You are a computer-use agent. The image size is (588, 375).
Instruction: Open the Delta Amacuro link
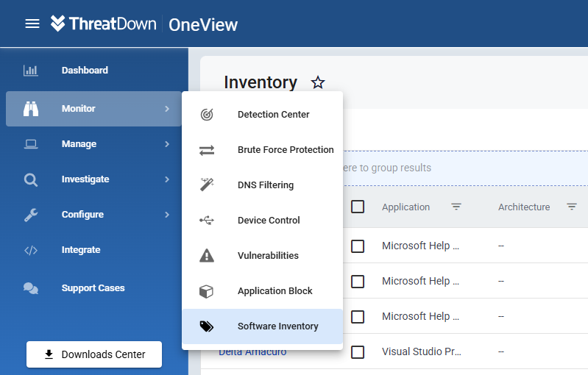point(252,353)
